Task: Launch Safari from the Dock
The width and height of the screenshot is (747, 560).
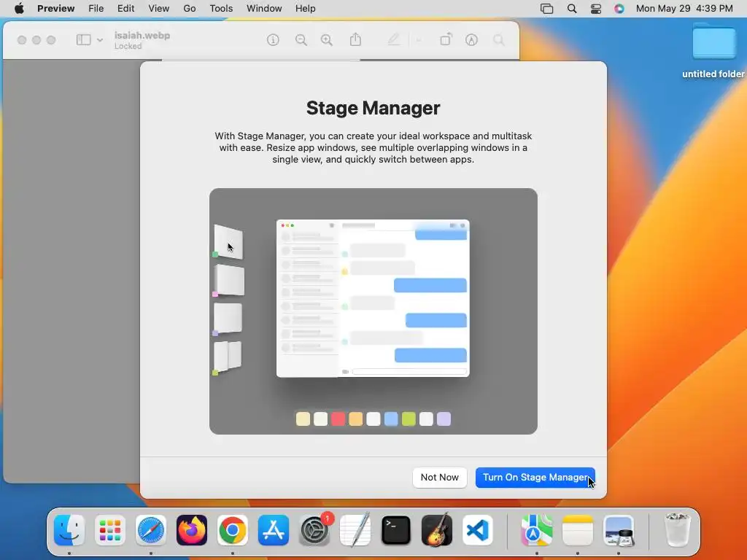Action: pyautogui.click(x=151, y=530)
